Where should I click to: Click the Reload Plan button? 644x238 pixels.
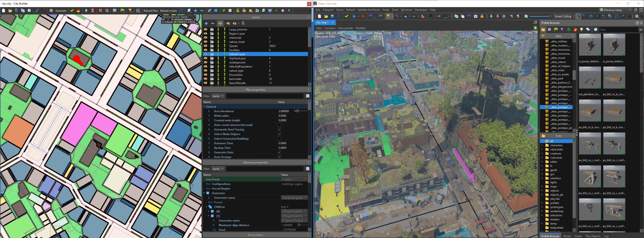click(x=150, y=11)
